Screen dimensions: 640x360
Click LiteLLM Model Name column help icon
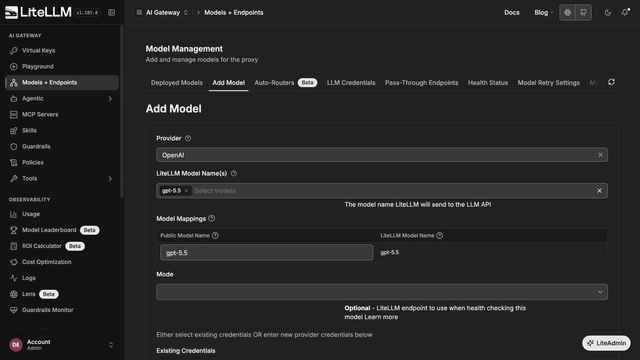tap(440, 236)
